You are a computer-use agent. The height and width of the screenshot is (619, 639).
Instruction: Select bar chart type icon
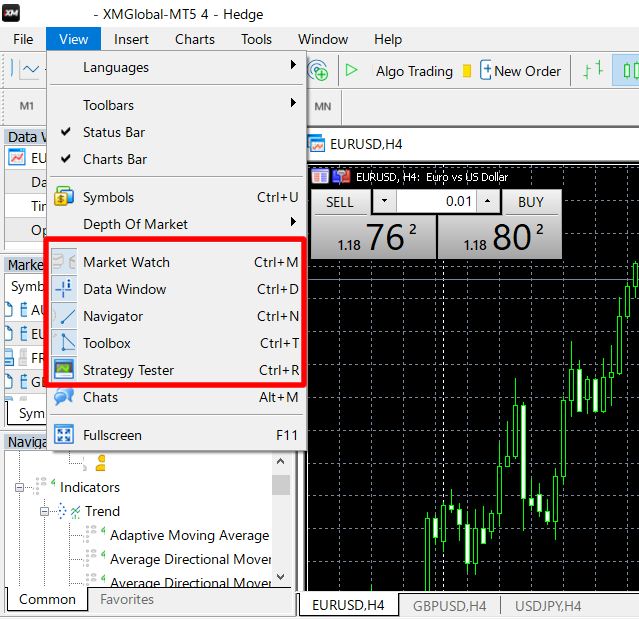(x=593, y=70)
